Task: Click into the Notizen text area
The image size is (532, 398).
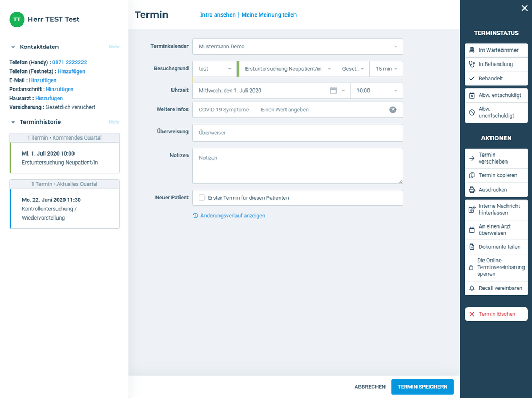Action: click(x=298, y=166)
